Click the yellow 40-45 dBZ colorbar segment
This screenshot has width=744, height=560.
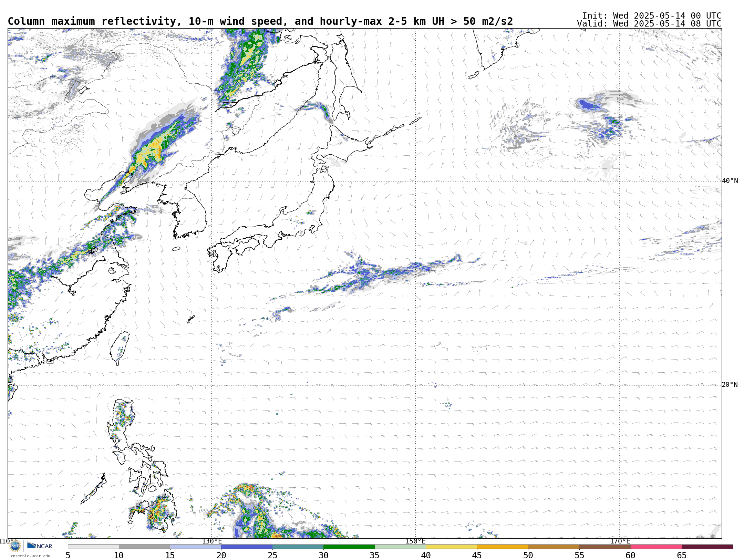pyautogui.click(x=451, y=547)
